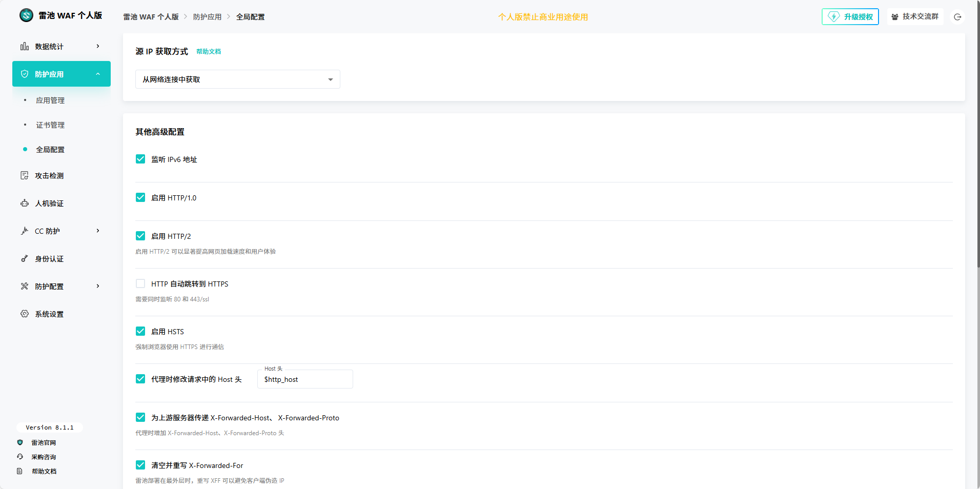980x489 pixels.
Task: Open 应用管理 submenu item
Action: (x=50, y=100)
